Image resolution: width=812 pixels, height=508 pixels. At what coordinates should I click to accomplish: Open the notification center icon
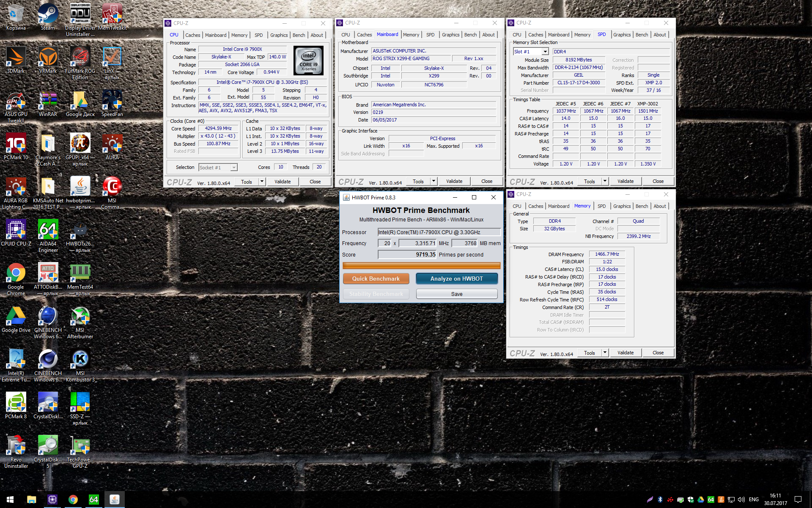click(798, 500)
